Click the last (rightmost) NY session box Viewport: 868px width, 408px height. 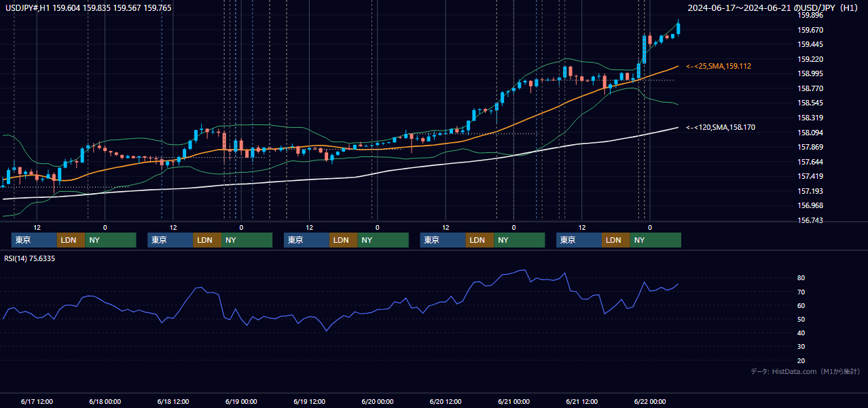pos(655,240)
